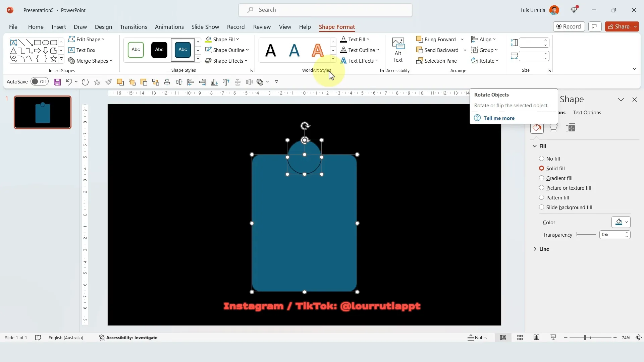The height and width of the screenshot is (362, 644).
Task: Switch to Text Options tab
Action: [587, 113]
